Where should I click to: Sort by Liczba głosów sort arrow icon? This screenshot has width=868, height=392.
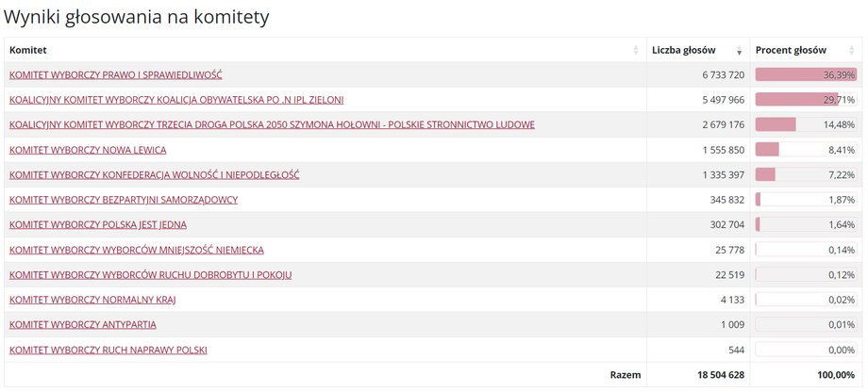pos(739,50)
